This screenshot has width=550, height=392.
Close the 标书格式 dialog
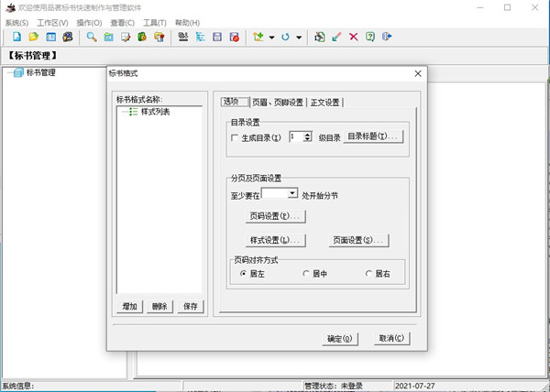point(418,73)
